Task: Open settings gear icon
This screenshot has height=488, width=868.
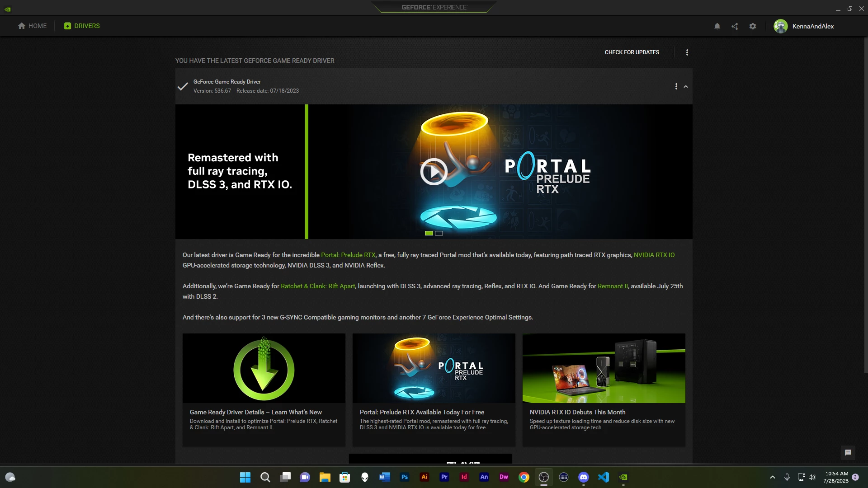Action: 753,26
